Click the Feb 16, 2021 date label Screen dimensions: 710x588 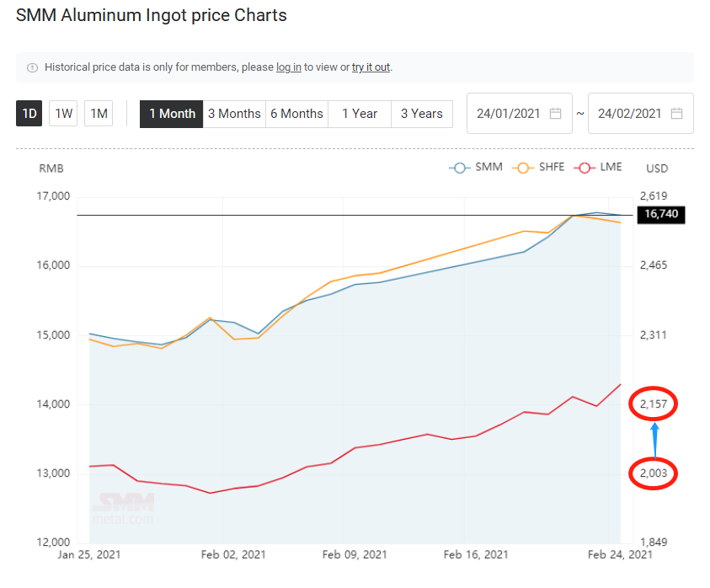pos(476,555)
